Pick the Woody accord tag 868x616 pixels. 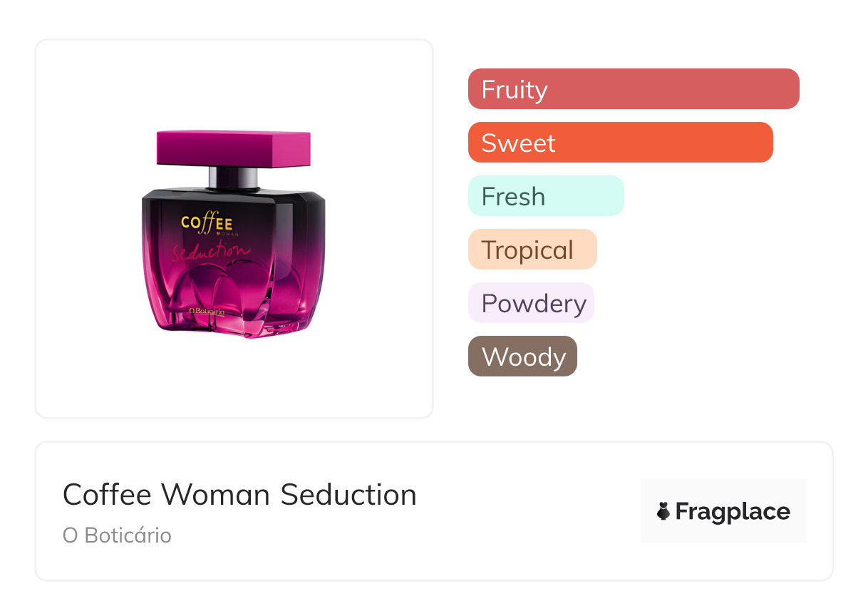coord(522,356)
